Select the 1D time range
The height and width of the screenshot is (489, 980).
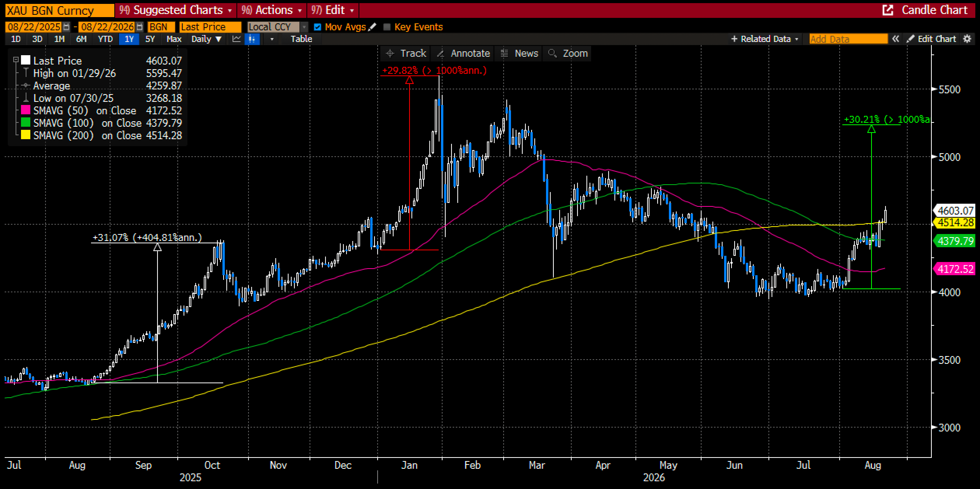click(x=16, y=39)
